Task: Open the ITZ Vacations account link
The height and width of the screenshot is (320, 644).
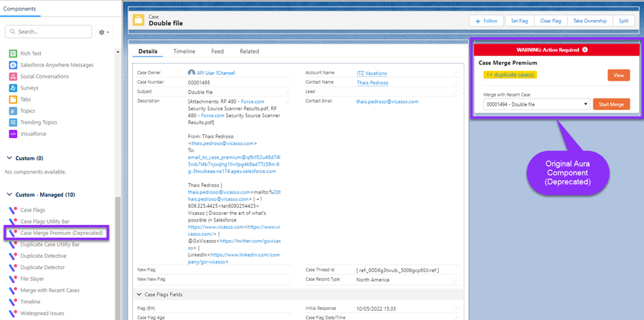Action: coord(372,73)
